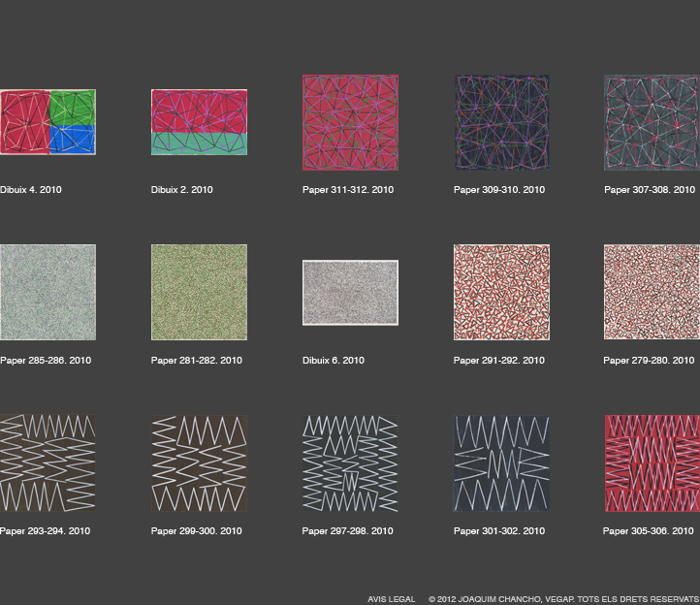Click the Paper 279-280 artwork thumbnail

click(651, 293)
